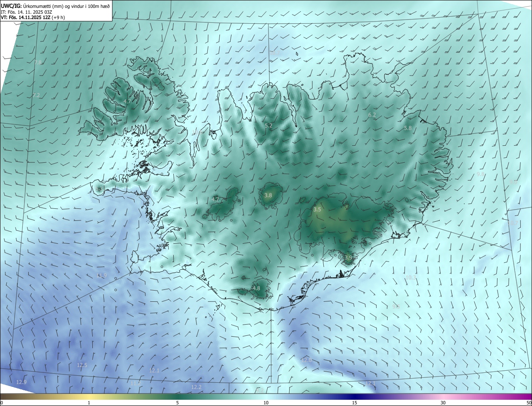Viewport: 532px width, 406px height.
Task: Select the 3.5 value label
Action: [317, 210]
